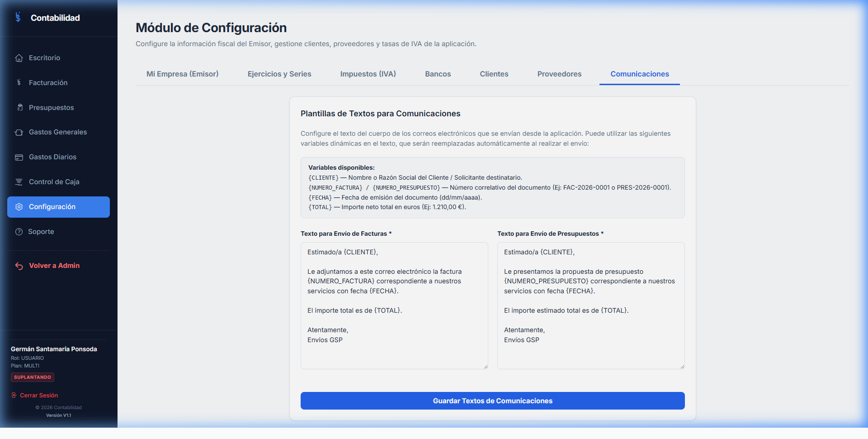The height and width of the screenshot is (439, 868).
Task: Click the Presupuestos textarea resize handle
Action: tap(682, 367)
